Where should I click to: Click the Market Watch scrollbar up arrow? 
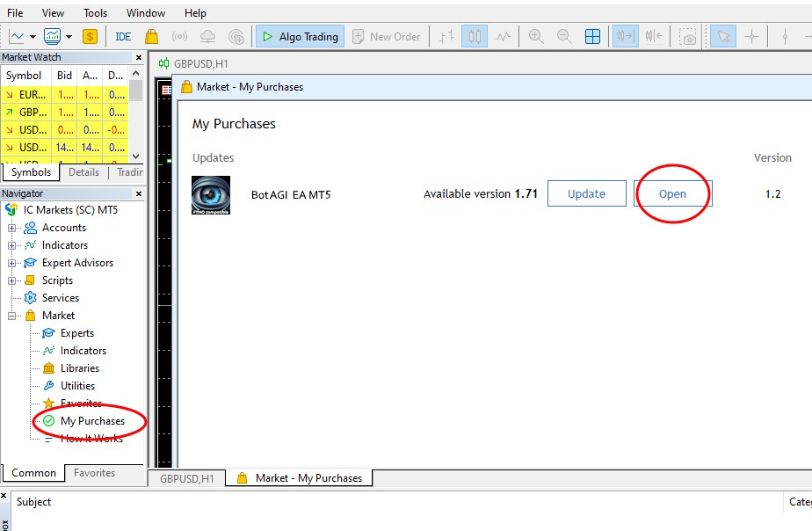click(135, 73)
